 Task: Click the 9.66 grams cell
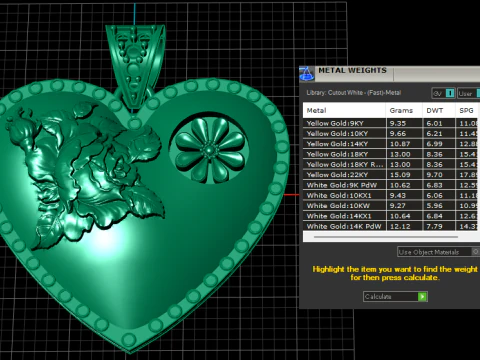tap(404, 134)
